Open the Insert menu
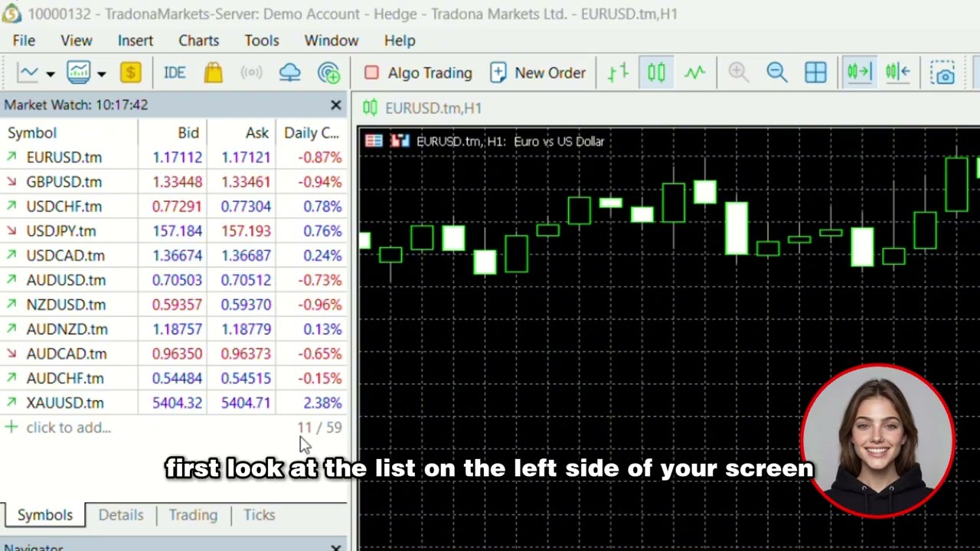The width and height of the screenshot is (980, 551). coord(136,41)
